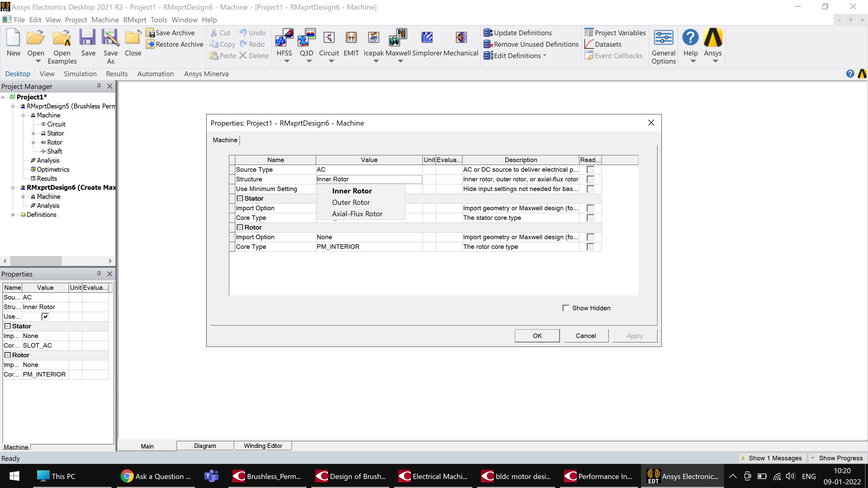
Task: Click Cancel in Properties dialog
Action: [586, 336]
